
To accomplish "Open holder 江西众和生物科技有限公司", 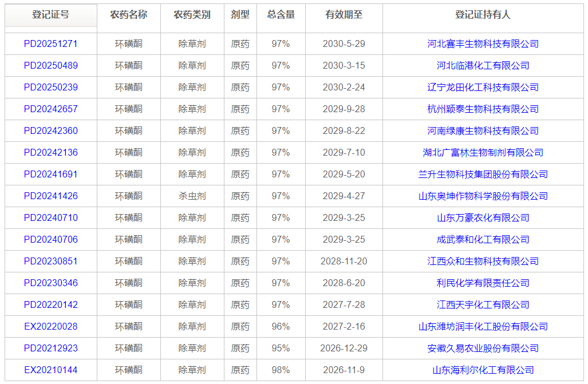I will [x=483, y=262].
